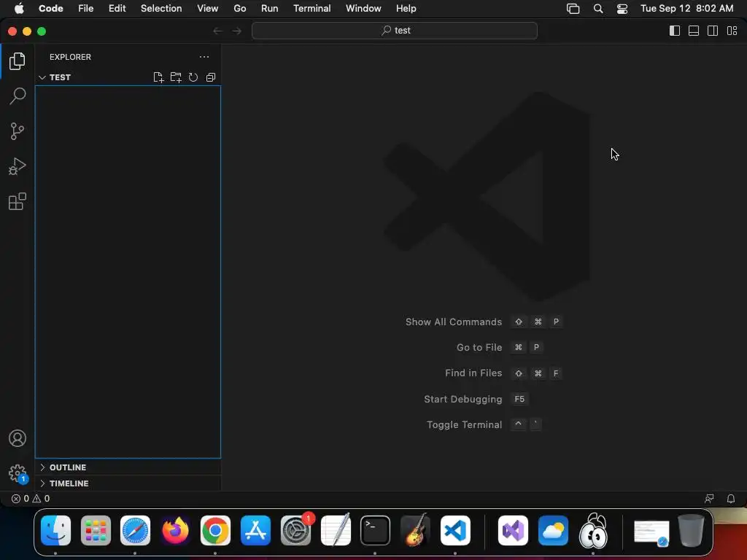This screenshot has height=560, width=747.
Task: Open the big-eyed mascot app in Dock
Action: tap(593, 531)
